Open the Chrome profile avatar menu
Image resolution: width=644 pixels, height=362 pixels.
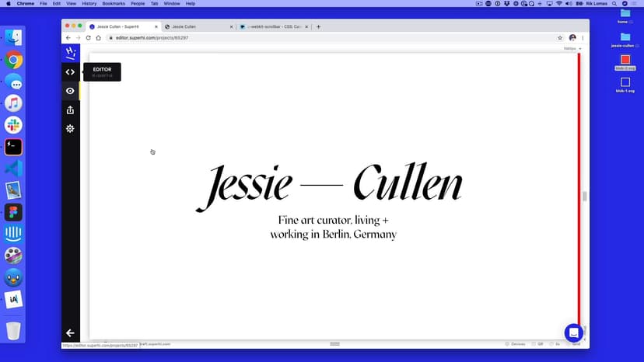(572, 37)
